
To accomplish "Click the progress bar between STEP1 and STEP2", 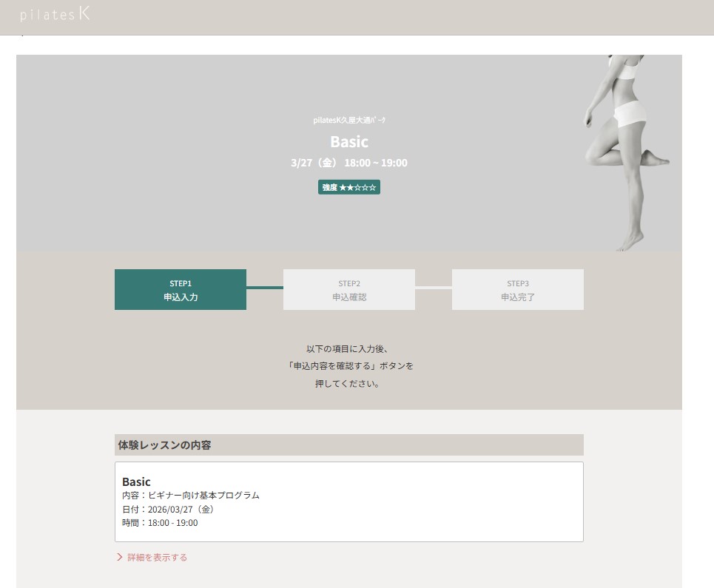I will [x=265, y=288].
